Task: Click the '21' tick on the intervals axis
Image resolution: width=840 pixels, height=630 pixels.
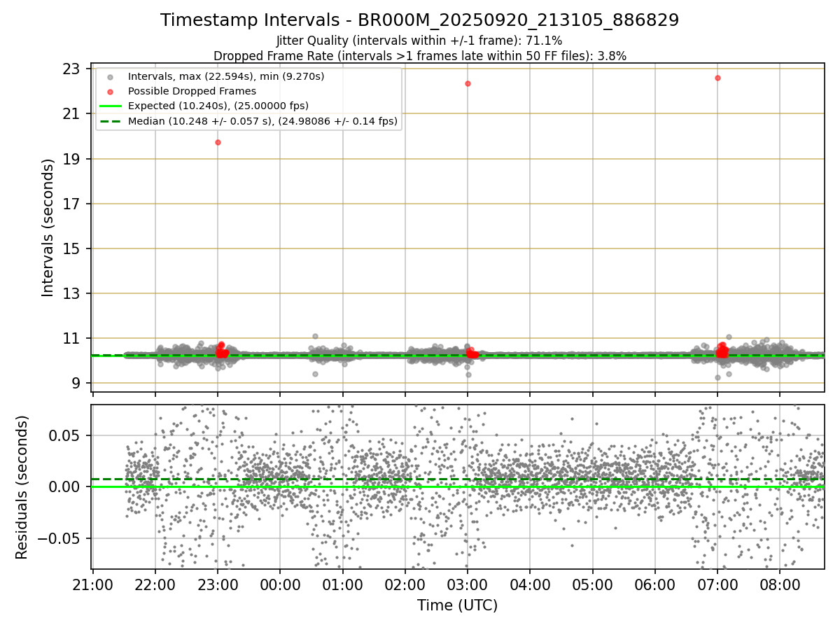Action: click(x=72, y=114)
